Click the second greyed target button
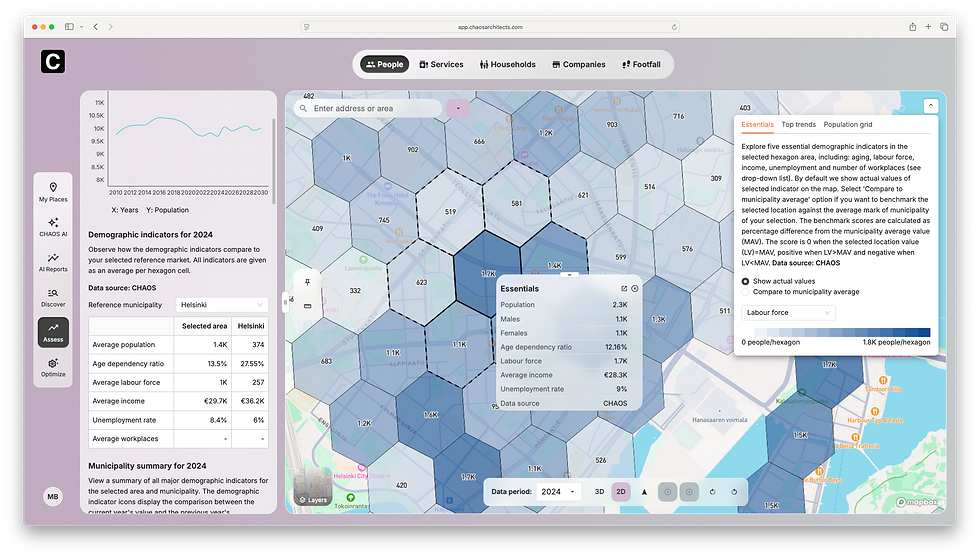This screenshot has width=980, height=557. point(689,492)
